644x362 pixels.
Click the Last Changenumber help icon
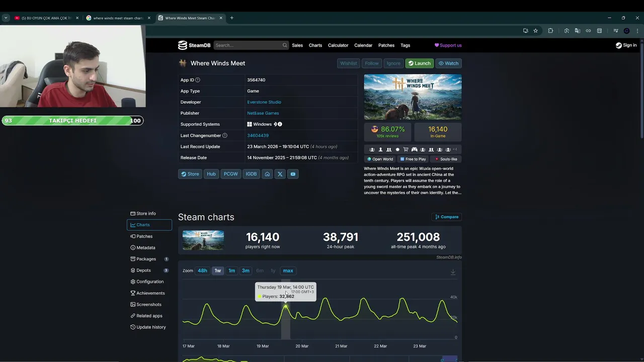tap(225, 135)
